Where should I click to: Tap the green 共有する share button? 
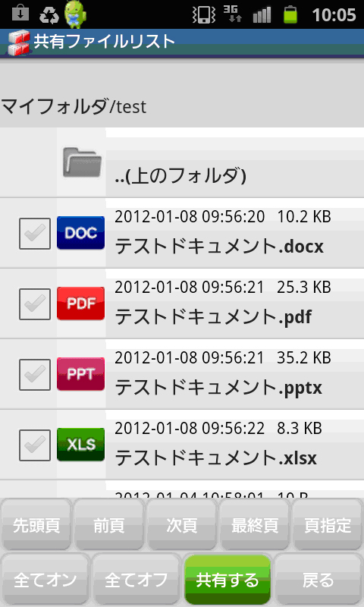[227, 580]
